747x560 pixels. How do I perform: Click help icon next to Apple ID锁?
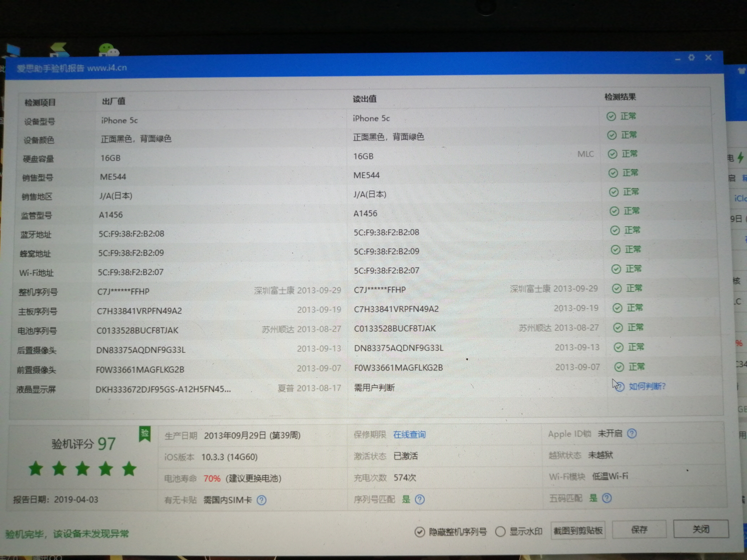632,433
